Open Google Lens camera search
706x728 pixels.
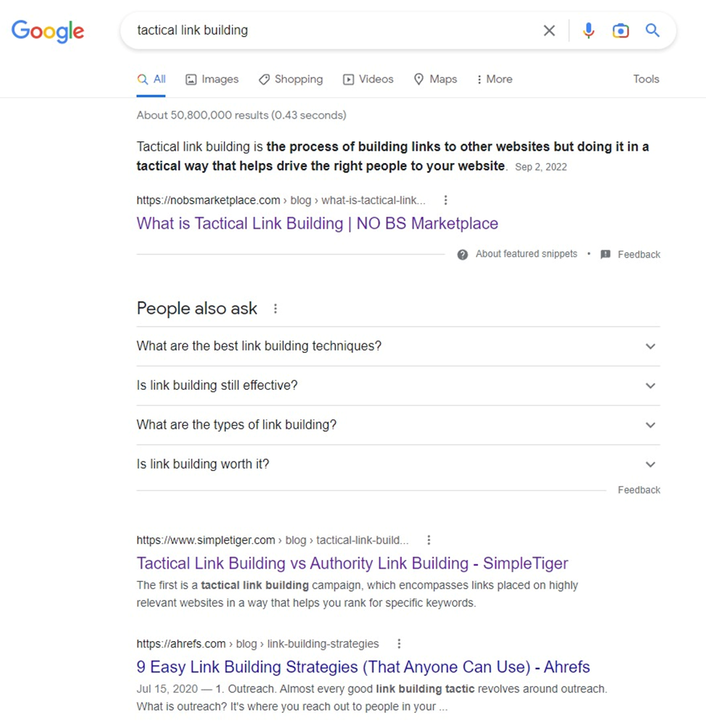click(621, 30)
